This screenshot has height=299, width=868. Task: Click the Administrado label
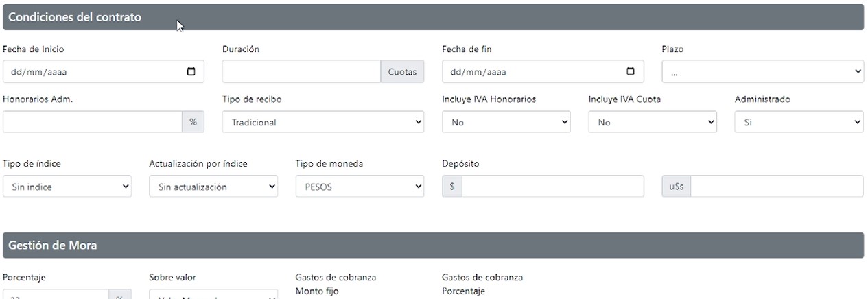[x=762, y=99]
